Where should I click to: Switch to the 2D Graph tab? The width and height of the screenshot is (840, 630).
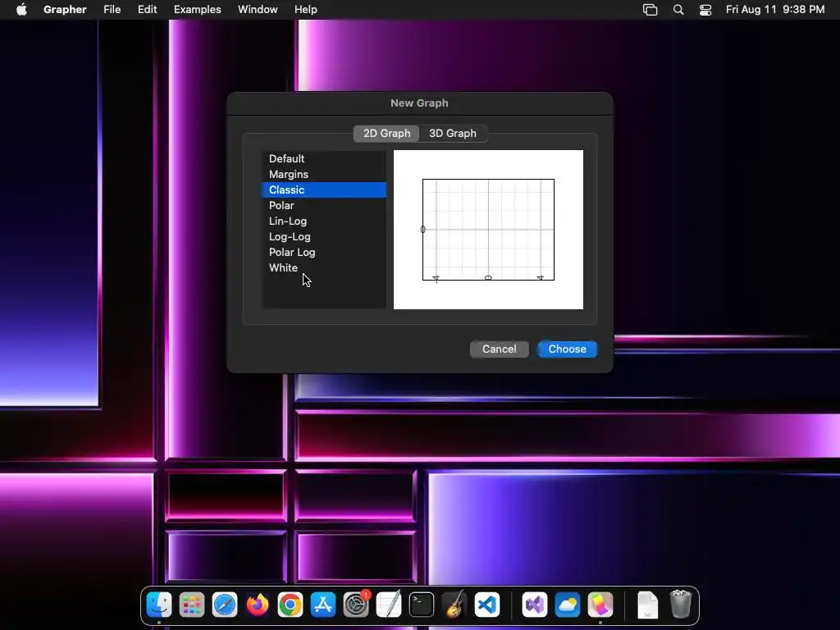tap(386, 134)
